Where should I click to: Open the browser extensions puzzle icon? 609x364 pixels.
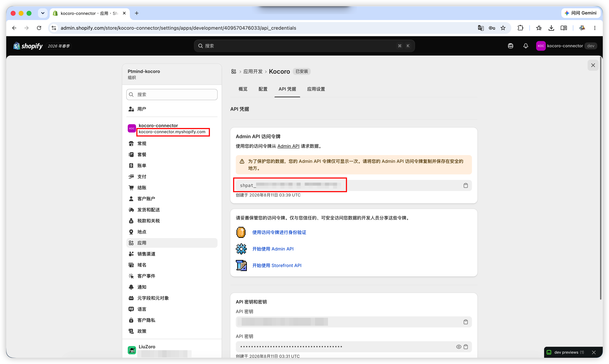coord(520,28)
